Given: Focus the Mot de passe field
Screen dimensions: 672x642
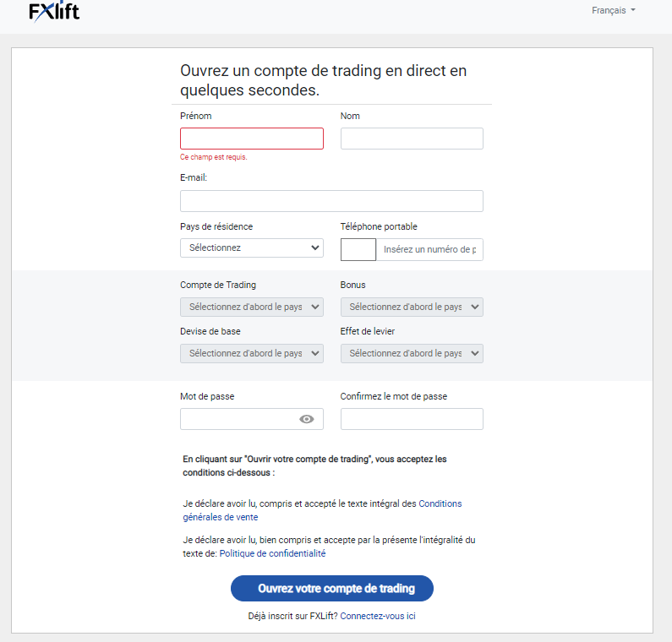Looking at the screenshot, I should 237,419.
